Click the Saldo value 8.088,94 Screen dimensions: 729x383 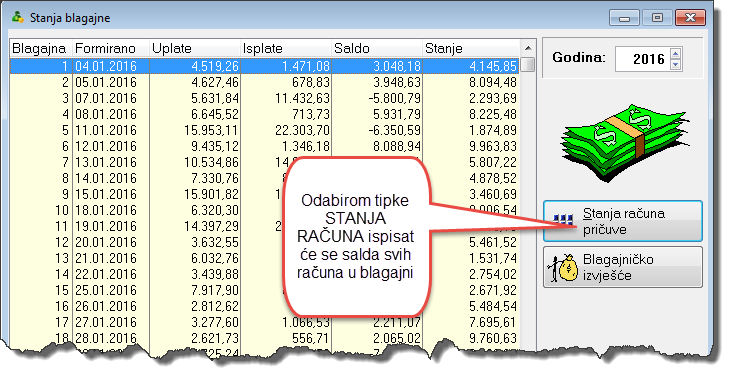tap(397, 146)
